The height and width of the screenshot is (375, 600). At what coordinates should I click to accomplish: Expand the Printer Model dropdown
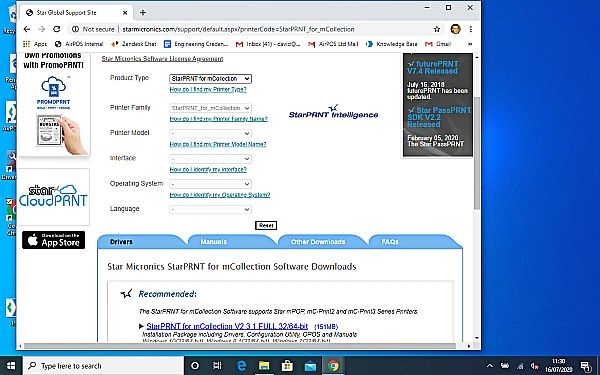pyautogui.click(x=210, y=134)
